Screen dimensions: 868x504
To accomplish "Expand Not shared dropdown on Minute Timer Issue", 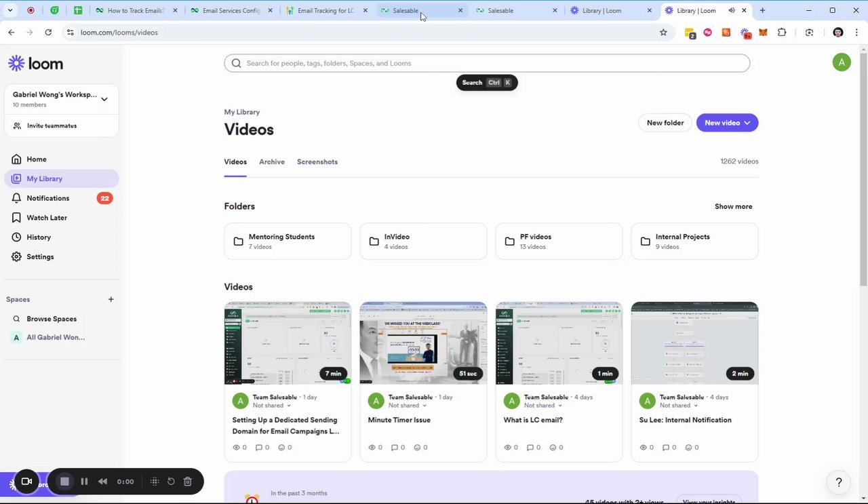I will pos(408,406).
